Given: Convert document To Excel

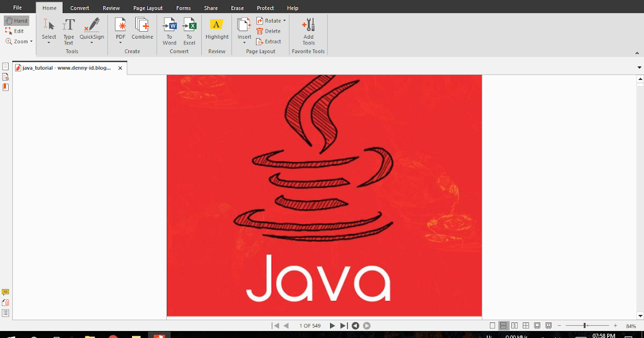Looking at the screenshot, I should (x=189, y=31).
